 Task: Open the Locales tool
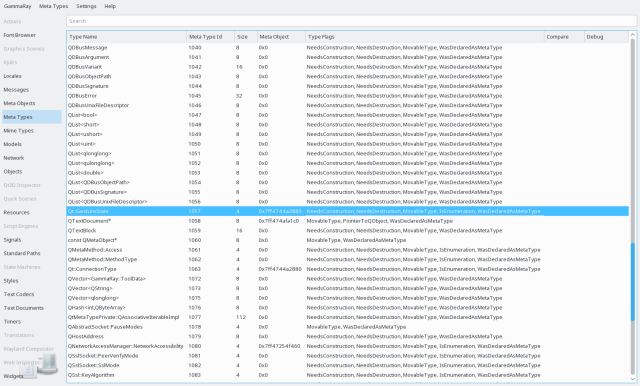point(32,76)
